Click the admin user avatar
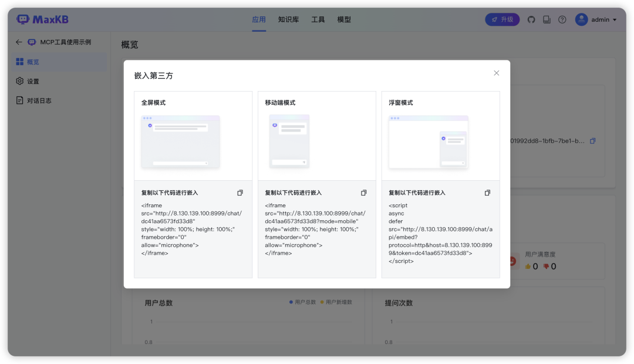The width and height of the screenshot is (634, 364). tap(581, 19)
